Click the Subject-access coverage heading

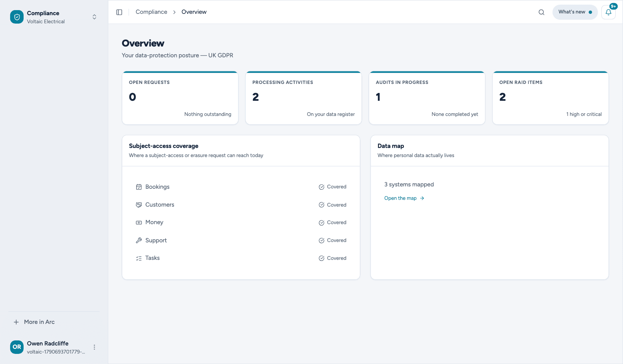click(164, 146)
